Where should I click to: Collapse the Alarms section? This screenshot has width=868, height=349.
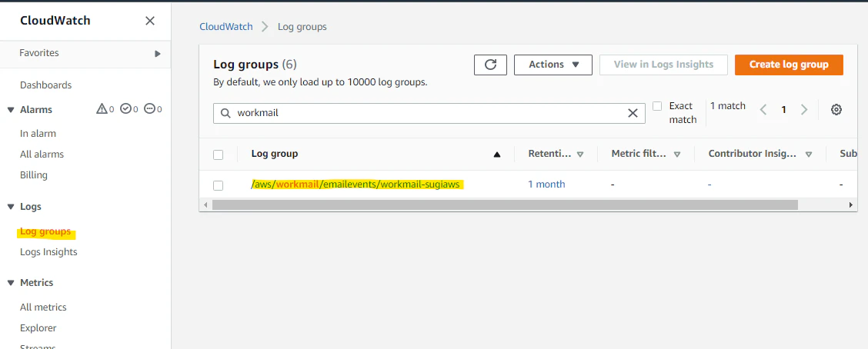pos(11,109)
